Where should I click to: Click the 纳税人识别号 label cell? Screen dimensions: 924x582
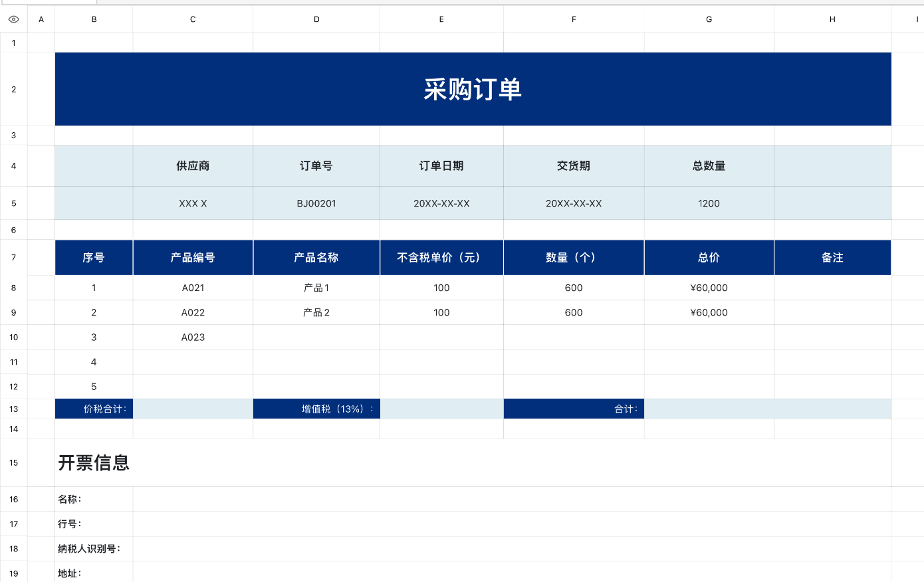point(94,549)
